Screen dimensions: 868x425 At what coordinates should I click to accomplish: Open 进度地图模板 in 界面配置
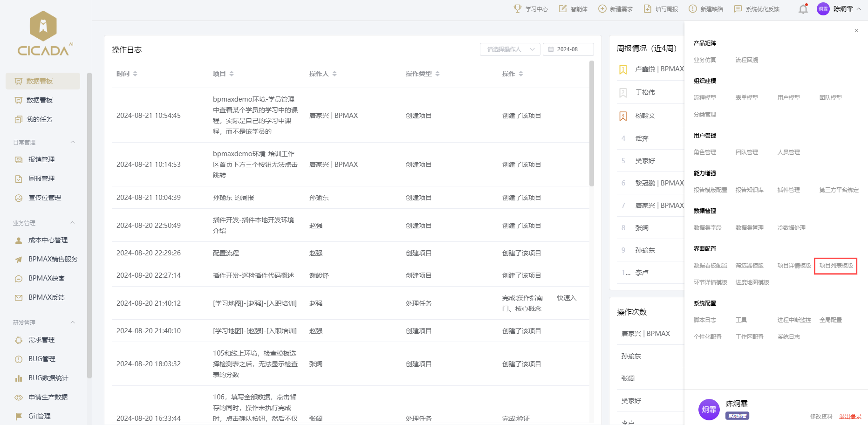752,282
